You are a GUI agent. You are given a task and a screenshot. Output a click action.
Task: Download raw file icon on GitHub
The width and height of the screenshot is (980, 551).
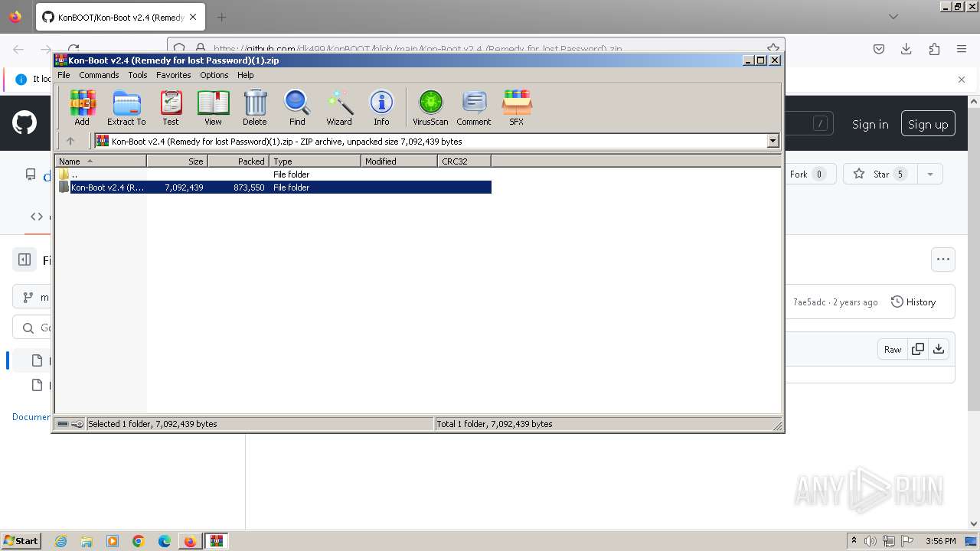click(x=939, y=349)
